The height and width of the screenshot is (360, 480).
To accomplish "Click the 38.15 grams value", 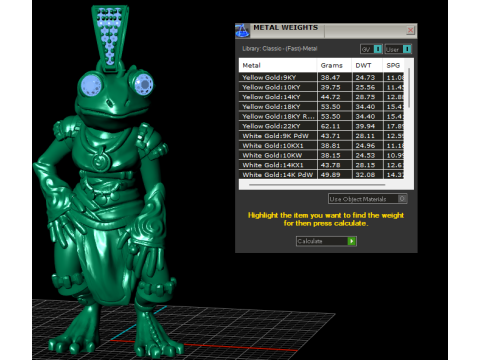I will pyautogui.click(x=330, y=155).
